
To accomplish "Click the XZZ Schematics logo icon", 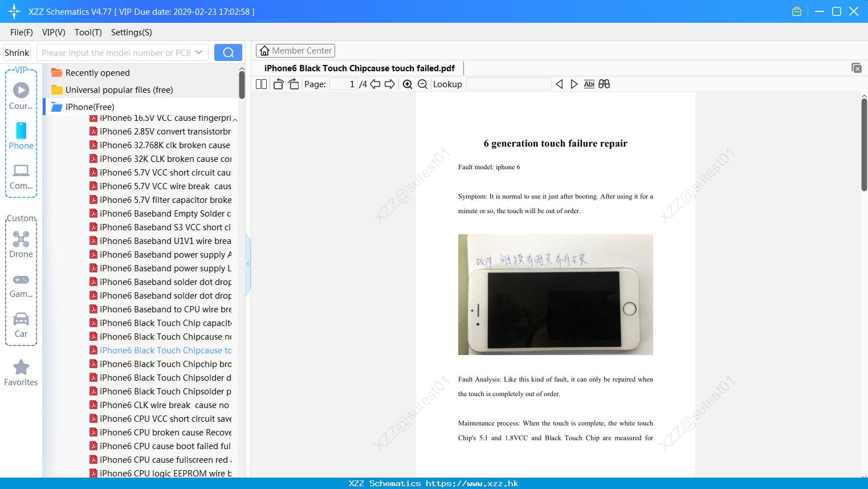I will [14, 11].
